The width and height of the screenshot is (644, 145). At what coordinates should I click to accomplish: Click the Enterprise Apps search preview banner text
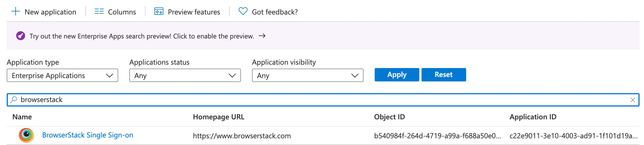pos(142,36)
